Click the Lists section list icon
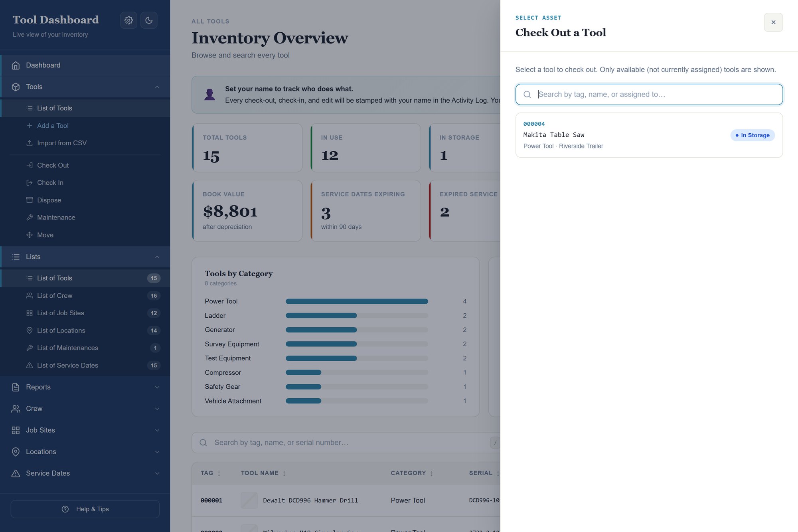This screenshot has width=798, height=532. tap(16, 257)
